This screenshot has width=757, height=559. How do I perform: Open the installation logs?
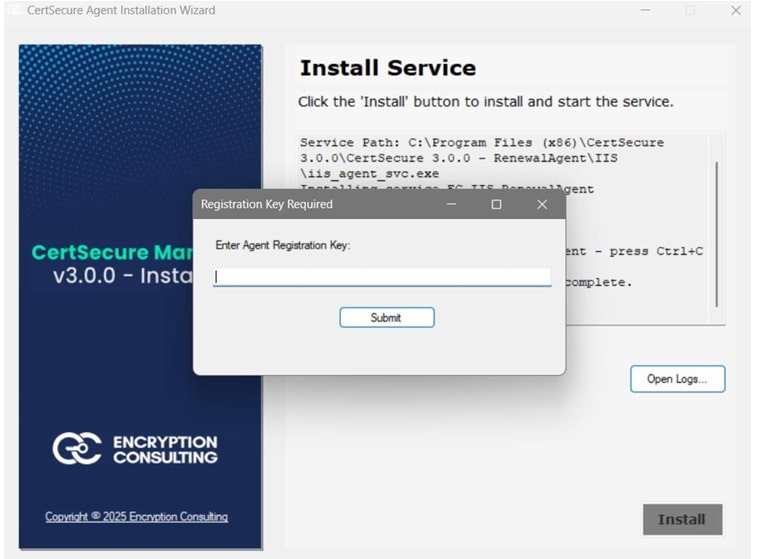(677, 379)
